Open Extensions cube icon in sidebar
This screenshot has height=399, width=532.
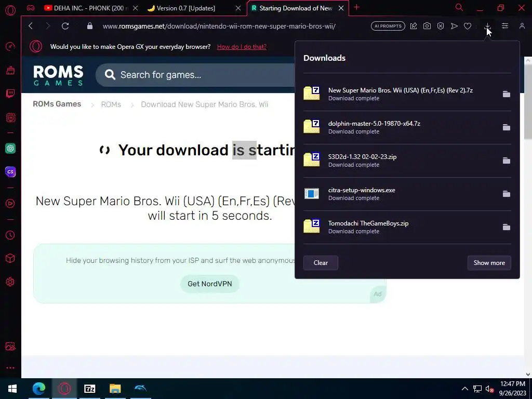click(10, 259)
